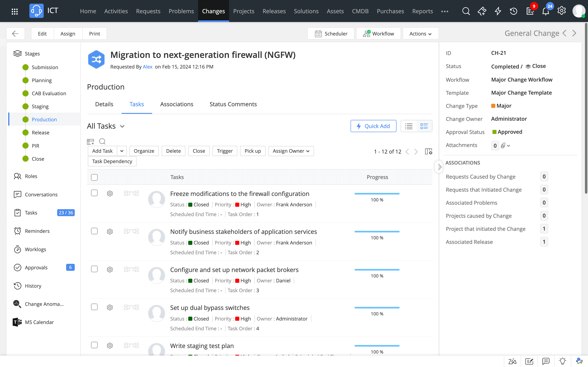Select the Configure network packet brokers checkbox

94,269
